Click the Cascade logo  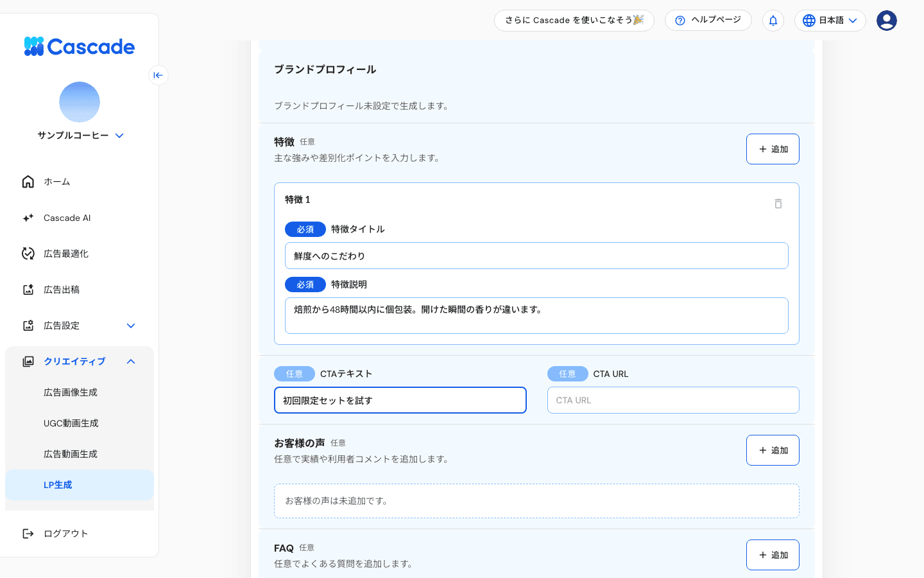tap(80, 46)
